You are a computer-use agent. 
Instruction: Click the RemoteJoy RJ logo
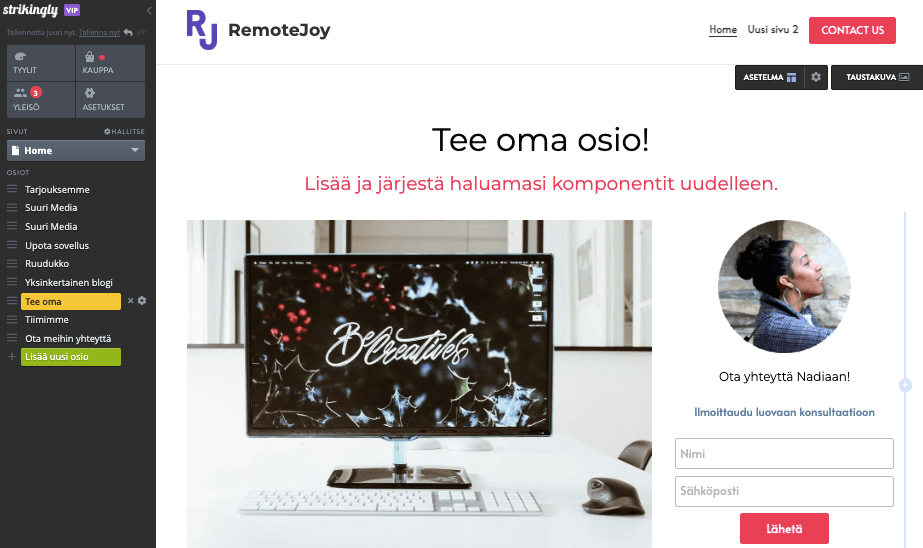(x=202, y=29)
